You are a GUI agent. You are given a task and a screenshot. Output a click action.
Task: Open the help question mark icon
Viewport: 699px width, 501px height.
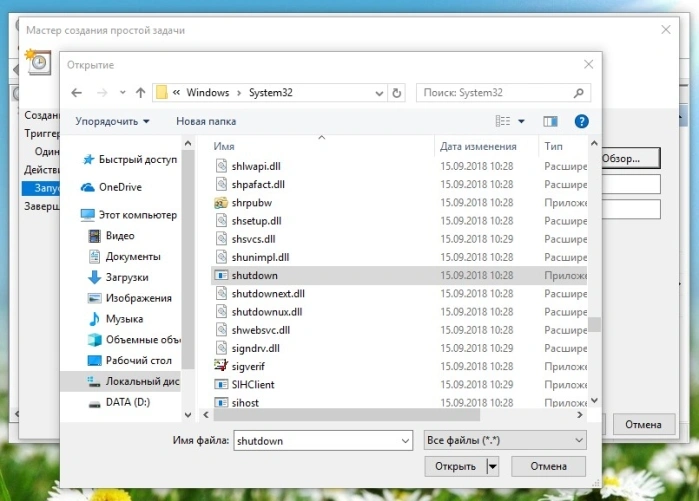[x=581, y=121]
